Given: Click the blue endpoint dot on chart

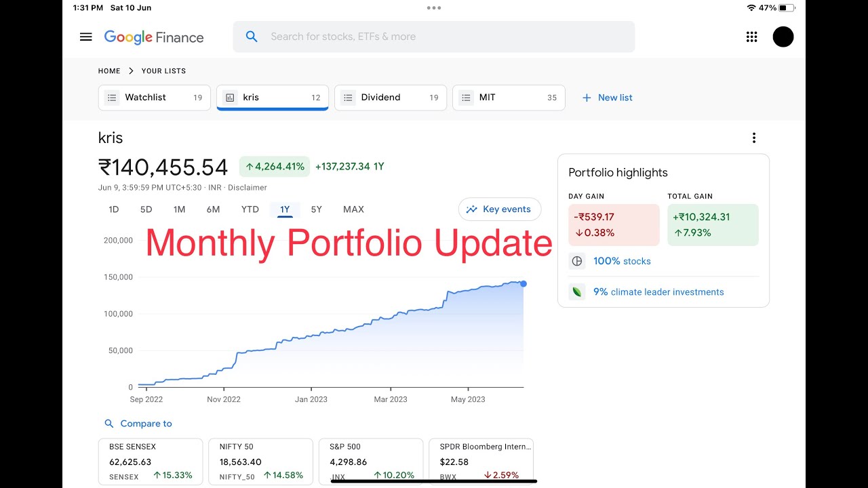Looking at the screenshot, I should tap(524, 283).
